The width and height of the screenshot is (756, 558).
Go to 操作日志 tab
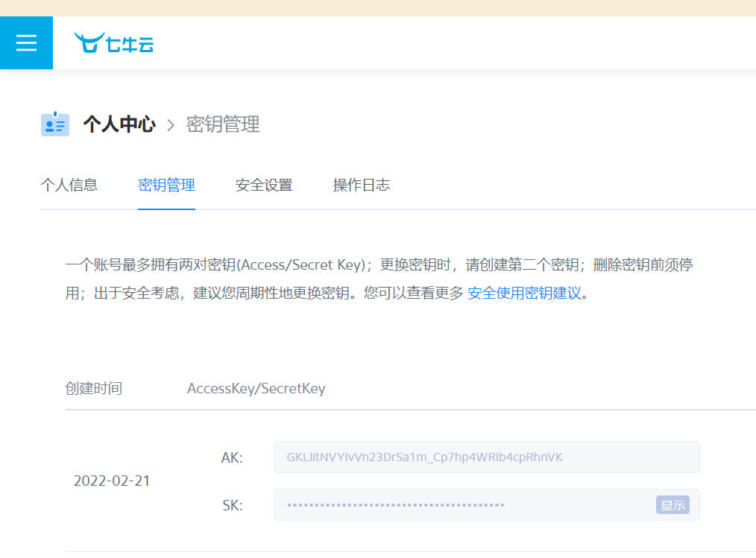click(x=361, y=185)
